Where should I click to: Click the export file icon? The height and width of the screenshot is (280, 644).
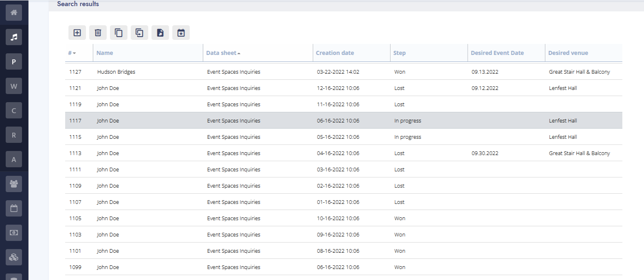coord(160,33)
